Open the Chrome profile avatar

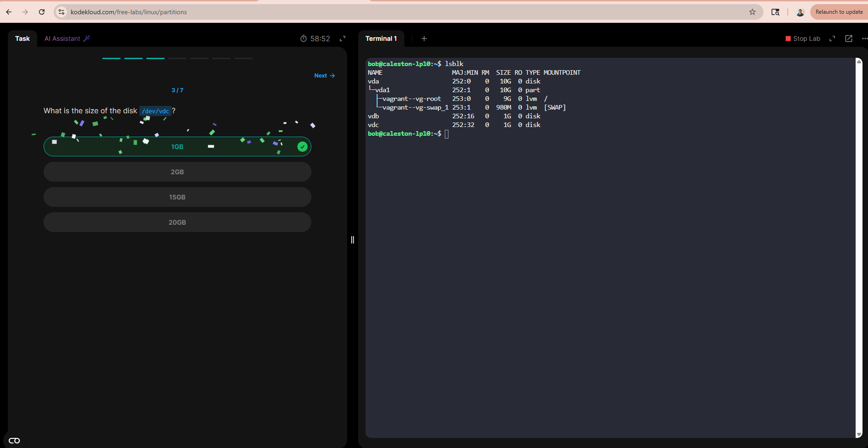tap(800, 12)
